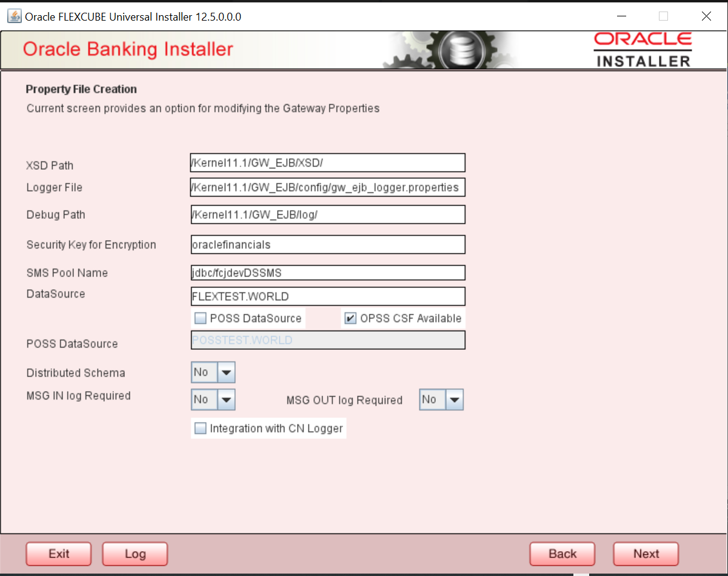Click the FLEXTEST.WORLD DataSource field
Viewport: 728px width, 576px height.
pos(328,296)
